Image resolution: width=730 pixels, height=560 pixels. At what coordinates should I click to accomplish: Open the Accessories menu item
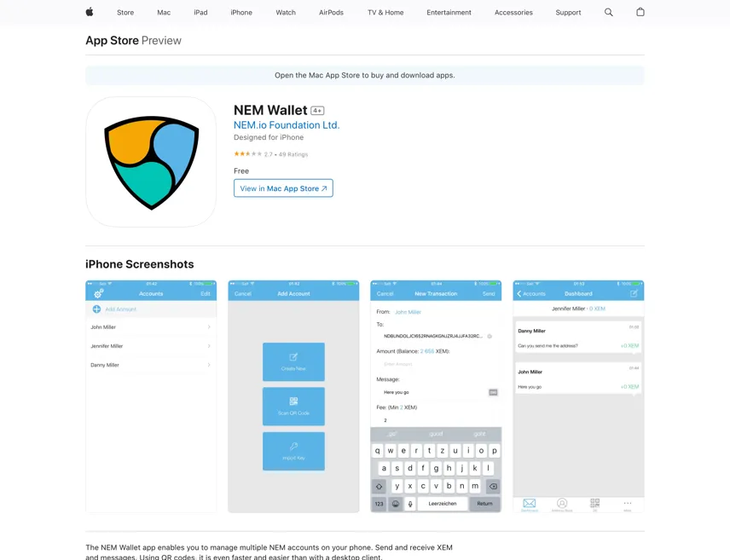(x=513, y=13)
